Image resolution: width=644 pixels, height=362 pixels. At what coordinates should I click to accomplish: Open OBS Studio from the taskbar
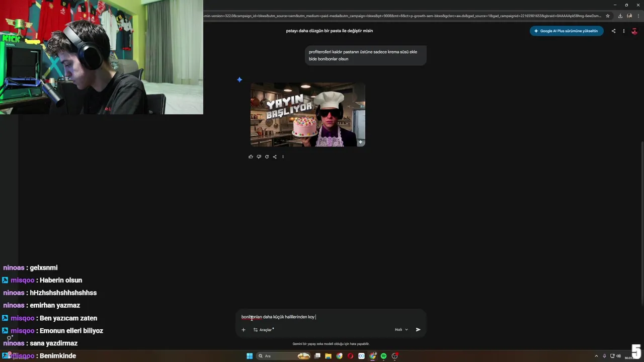395,356
